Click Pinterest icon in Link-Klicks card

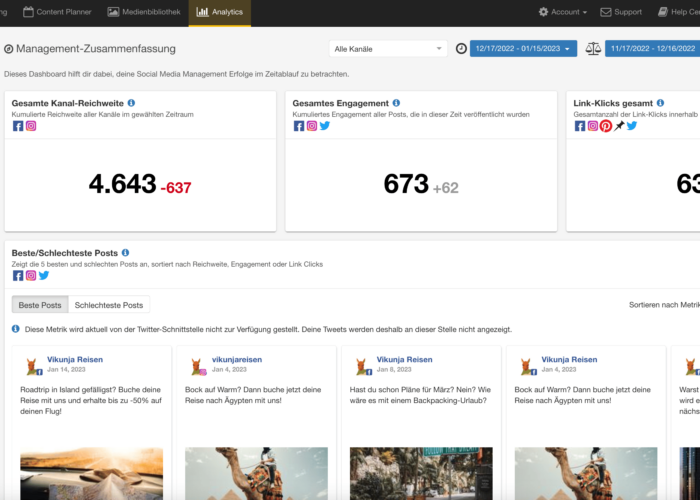pyautogui.click(x=606, y=126)
